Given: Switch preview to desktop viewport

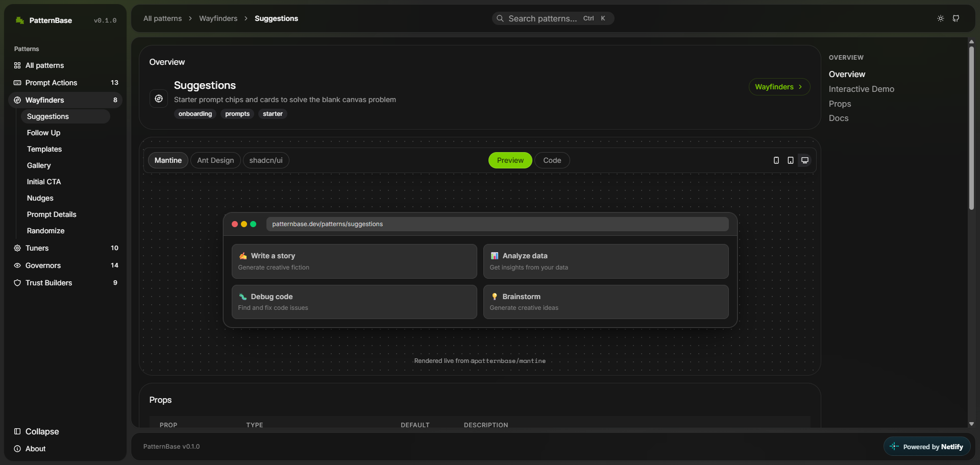Looking at the screenshot, I should (x=805, y=160).
